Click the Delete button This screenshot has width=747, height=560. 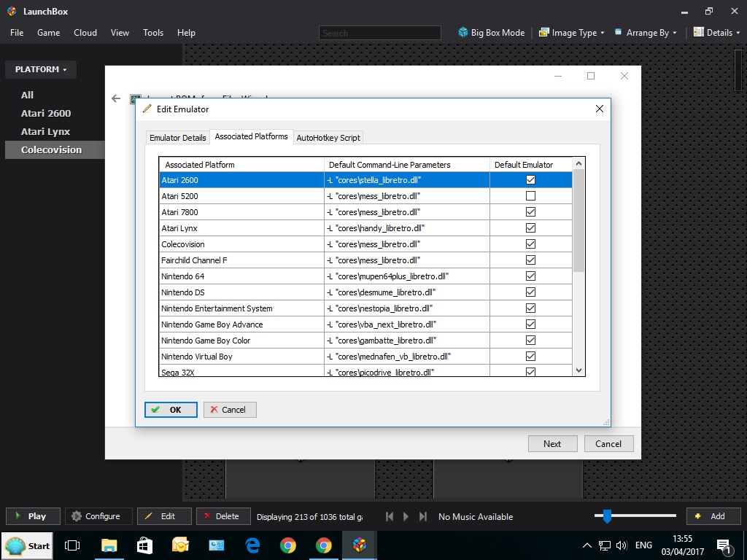(223, 516)
